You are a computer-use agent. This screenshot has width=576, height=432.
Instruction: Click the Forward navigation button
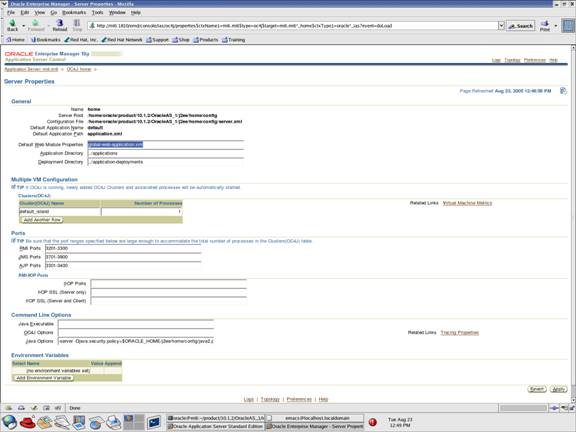coord(36,25)
